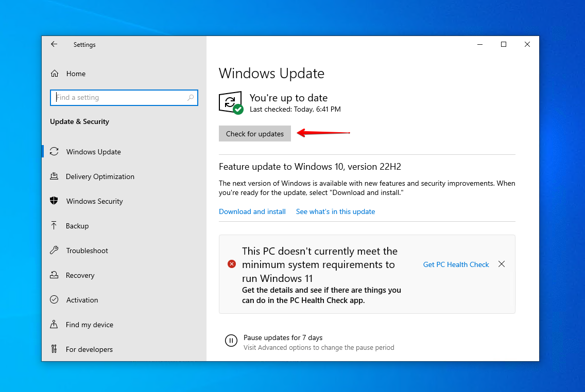Screen dimensions: 585x392
Task: Open See what's in this update
Action: pyautogui.click(x=335, y=211)
